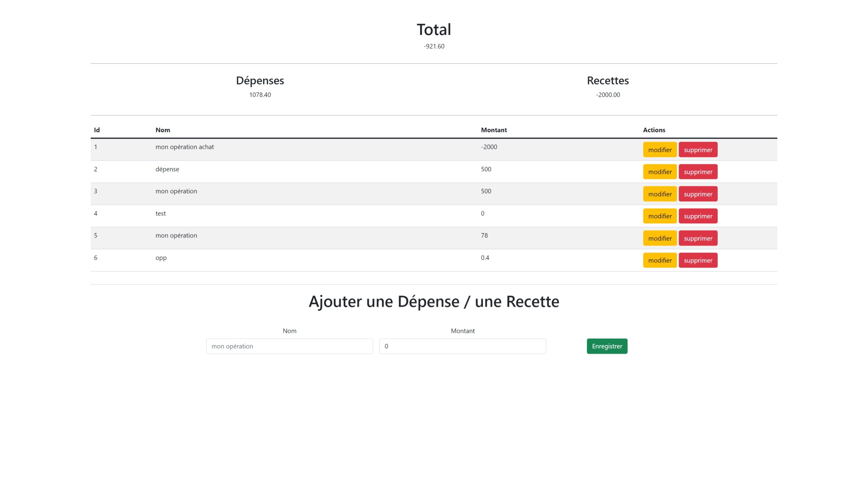Click the Nom column header
Viewport: 868px width, 504px height.
pyautogui.click(x=162, y=130)
